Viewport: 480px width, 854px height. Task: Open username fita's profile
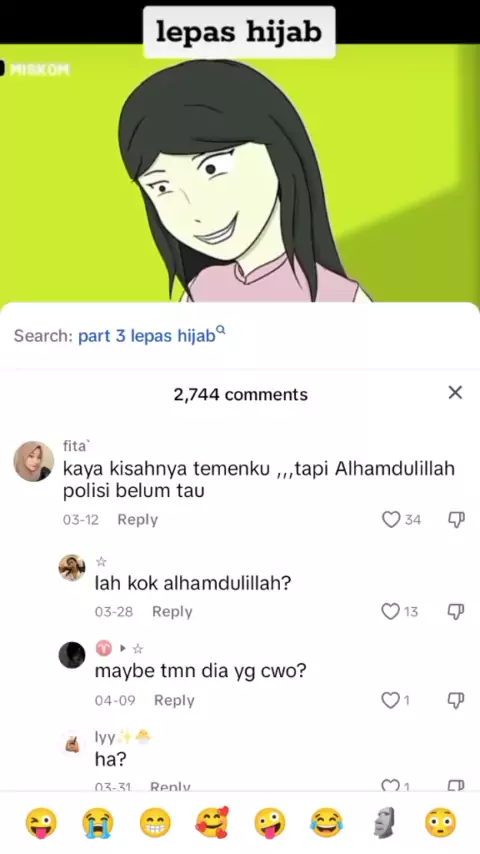point(75,446)
